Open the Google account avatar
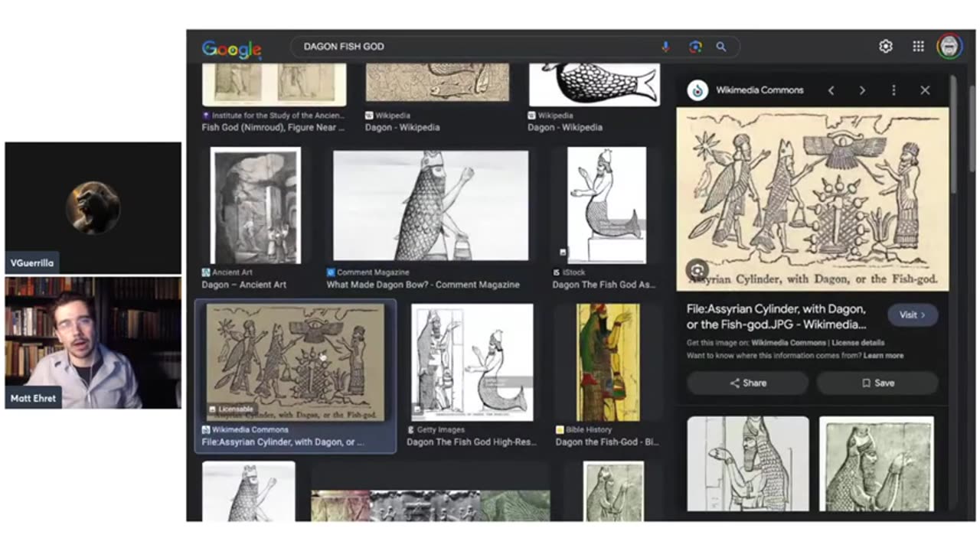The width and height of the screenshot is (980, 551). coord(950,47)
